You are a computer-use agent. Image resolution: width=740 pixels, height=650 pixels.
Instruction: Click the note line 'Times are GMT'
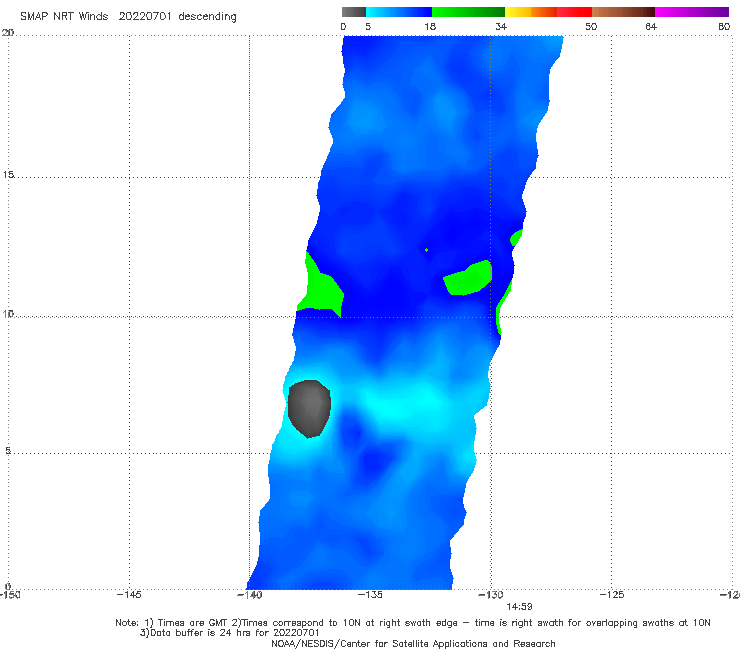(x=194, y=623)
